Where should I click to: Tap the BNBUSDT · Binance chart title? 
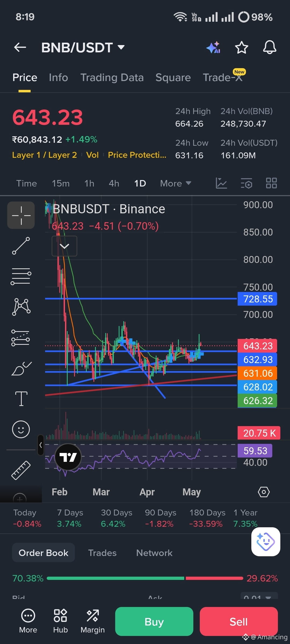tap(109, 209)
